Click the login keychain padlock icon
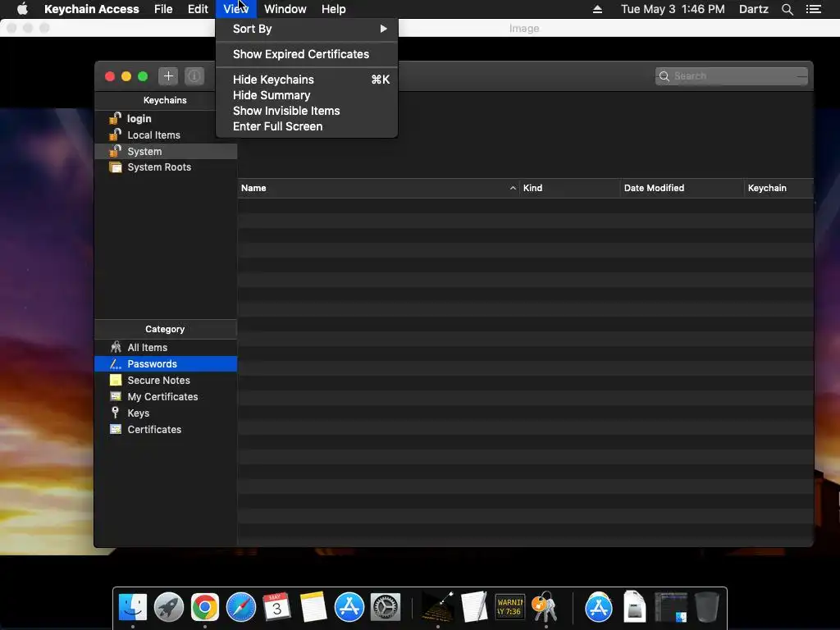Image resolution: width=840 pixels, height=630 pixels. coord(115,118)
